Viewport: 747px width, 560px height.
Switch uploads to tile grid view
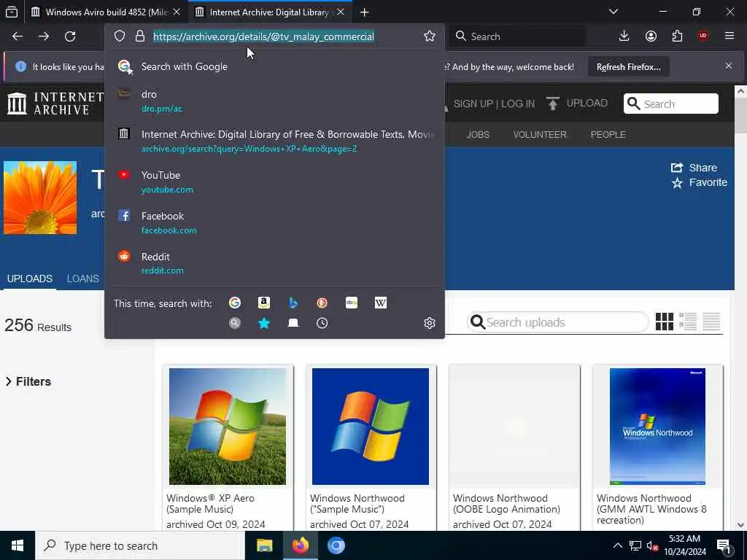tap(665, 322)
